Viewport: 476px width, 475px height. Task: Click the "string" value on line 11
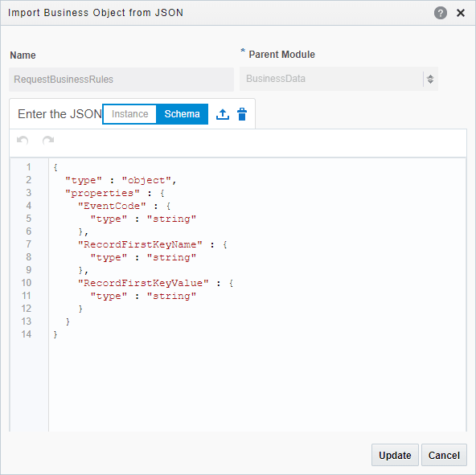pyautogui.click(x=171, y=296)
